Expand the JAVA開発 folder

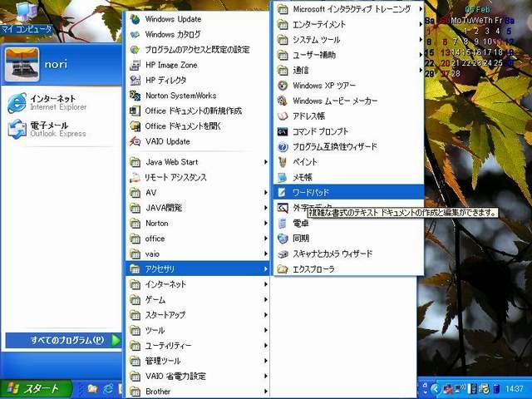tap(198, 208)
